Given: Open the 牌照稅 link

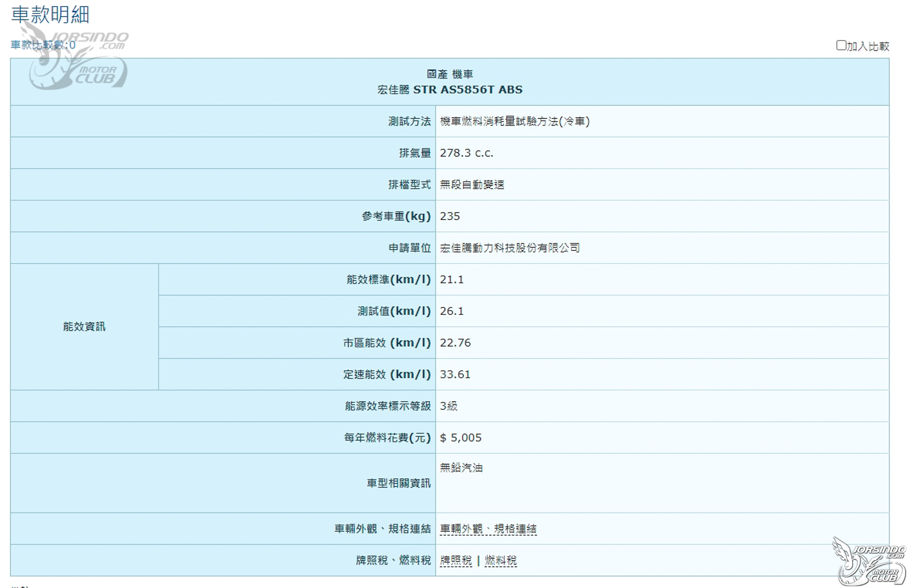Looking at the screenshot, I should (455, 560).
